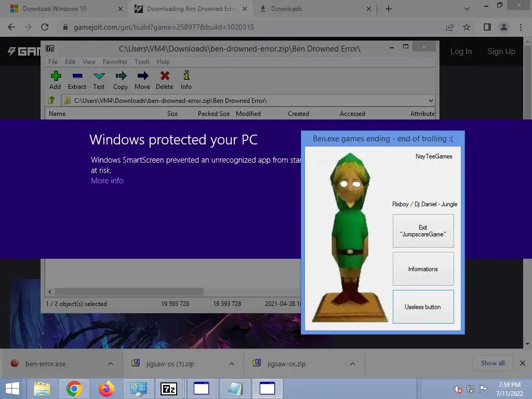
Task: Switch to Download Windows 10 tab
Action: click(64, 9)
